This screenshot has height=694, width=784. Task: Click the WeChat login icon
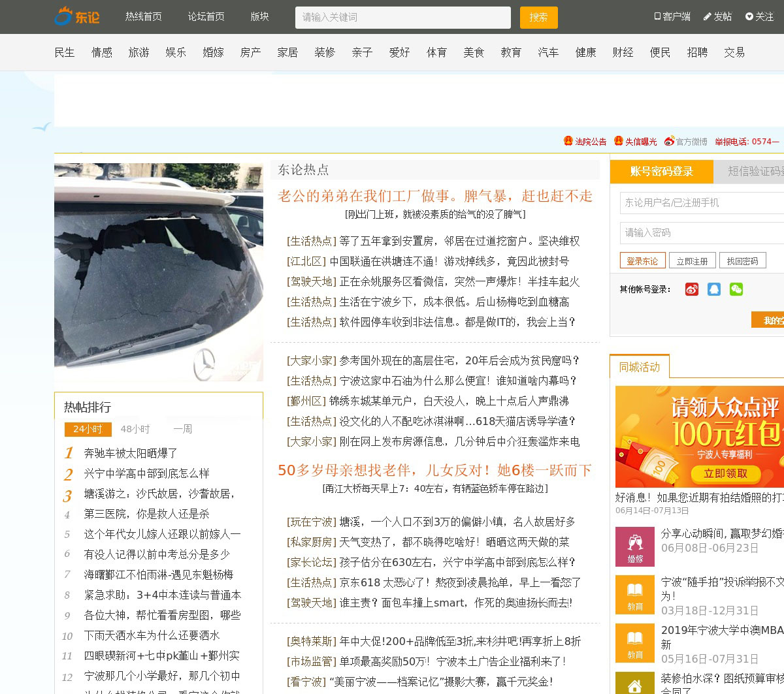click(x=736, y=289)
